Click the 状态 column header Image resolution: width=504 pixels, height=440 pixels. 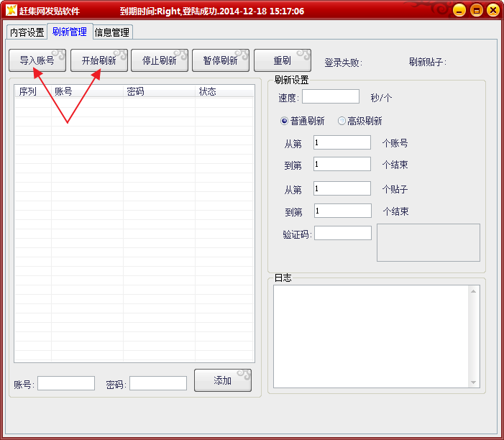coord(224,91)
